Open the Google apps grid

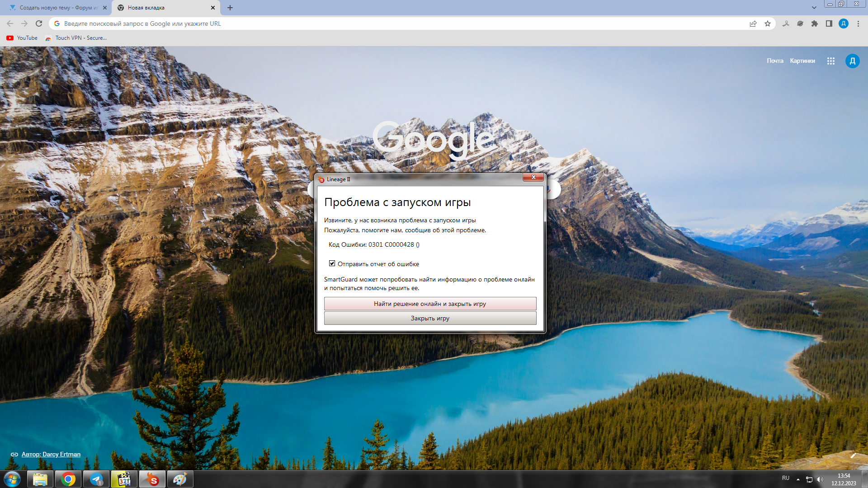[x=831, y=61]
